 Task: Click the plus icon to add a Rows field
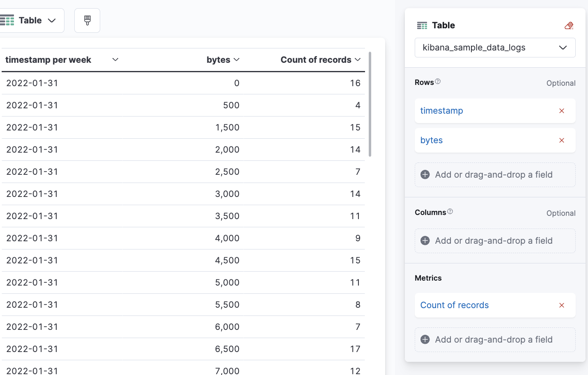coord(425,174)
